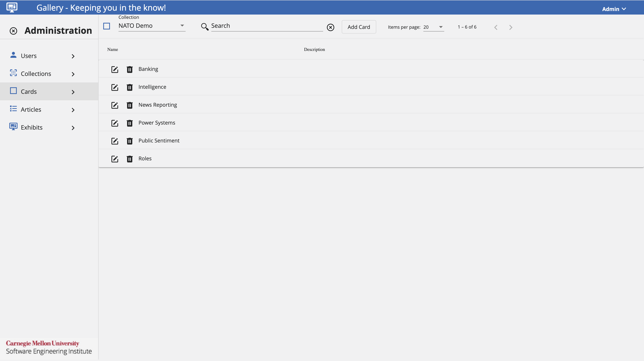Screen dimensions: 644x361
Task: Expand the Cards sidebar menu item
Action: coord(73,92)
